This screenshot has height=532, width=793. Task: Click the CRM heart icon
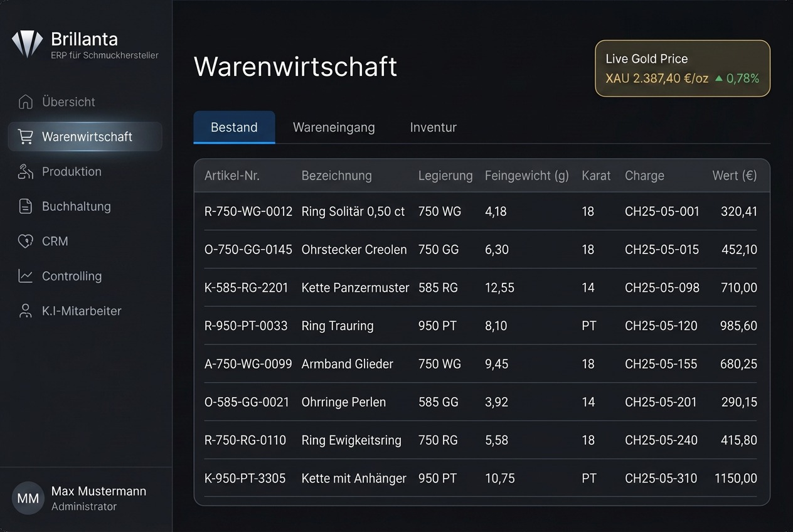tap(26, 241)
